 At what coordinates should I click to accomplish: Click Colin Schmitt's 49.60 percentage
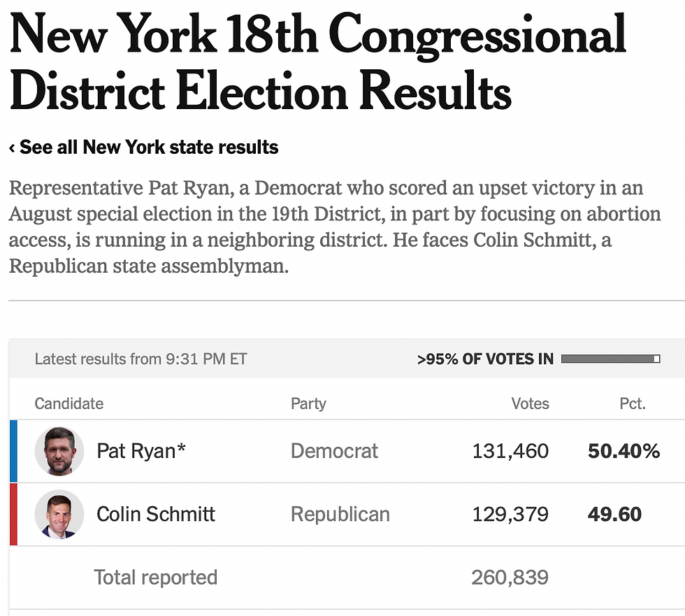point(614,514)
